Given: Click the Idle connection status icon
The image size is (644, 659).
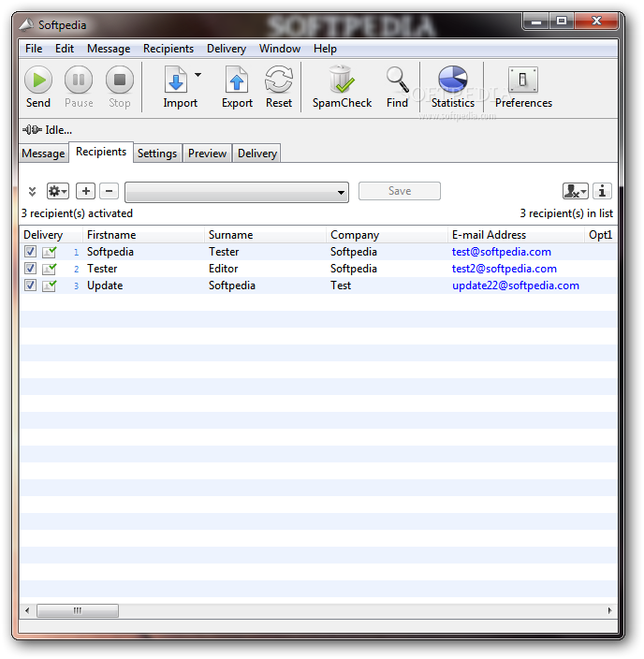Looking at the screenshot, I should pos(32,130).
